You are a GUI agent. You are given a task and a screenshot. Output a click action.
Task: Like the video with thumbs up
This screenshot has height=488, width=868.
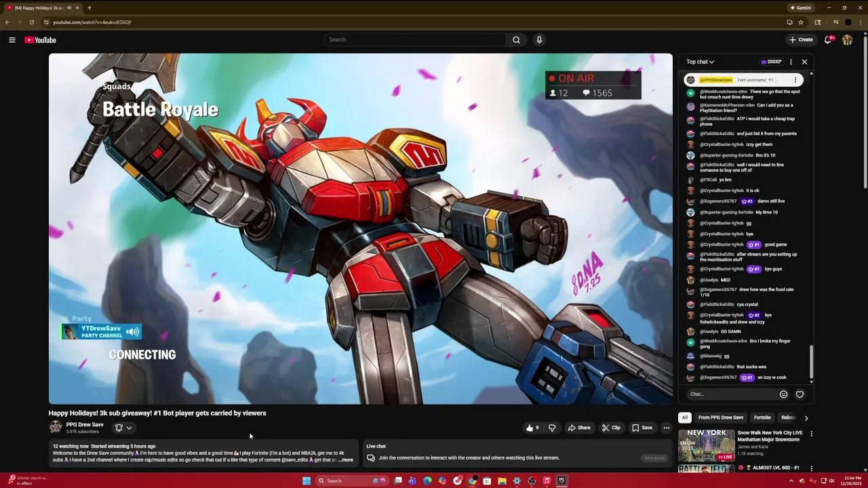pos(532,428)
